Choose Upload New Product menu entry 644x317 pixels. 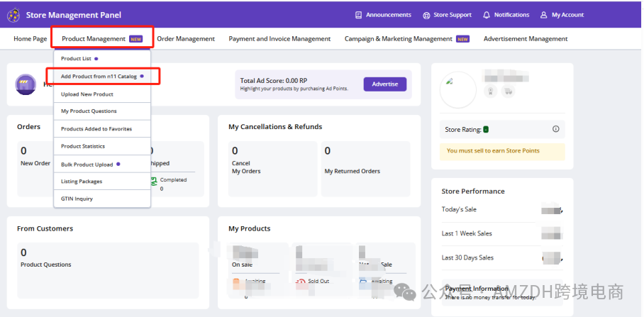click(x=102, y=94)
